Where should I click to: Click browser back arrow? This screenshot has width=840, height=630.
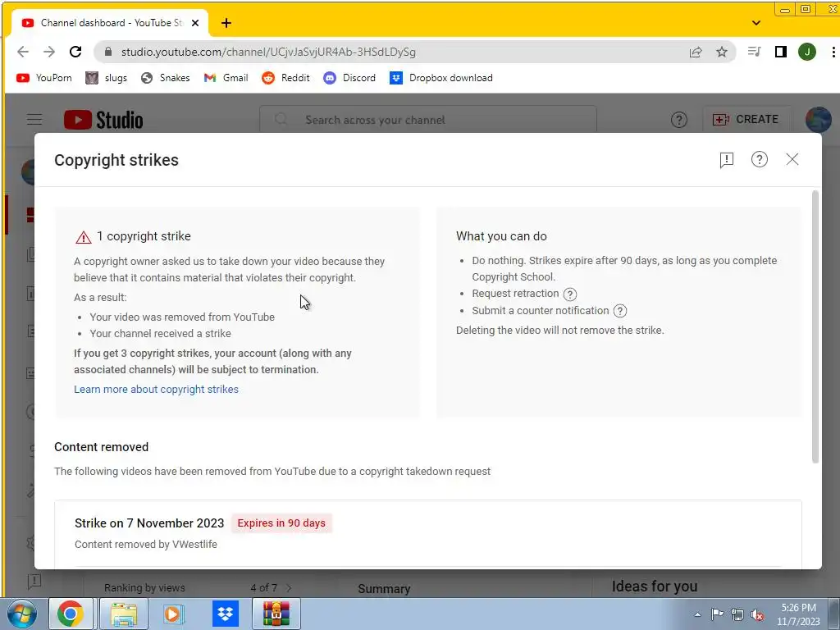pos(22,52)
